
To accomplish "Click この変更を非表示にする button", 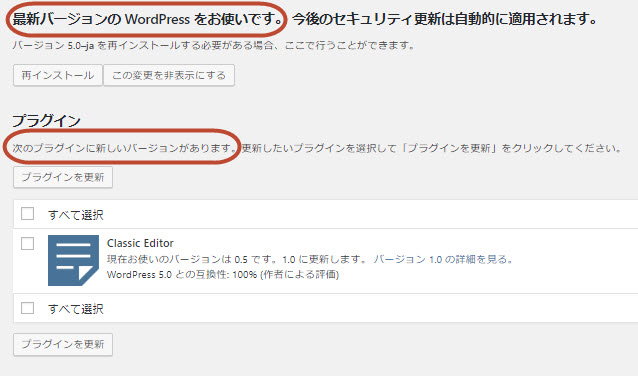I will click(169, 75).
